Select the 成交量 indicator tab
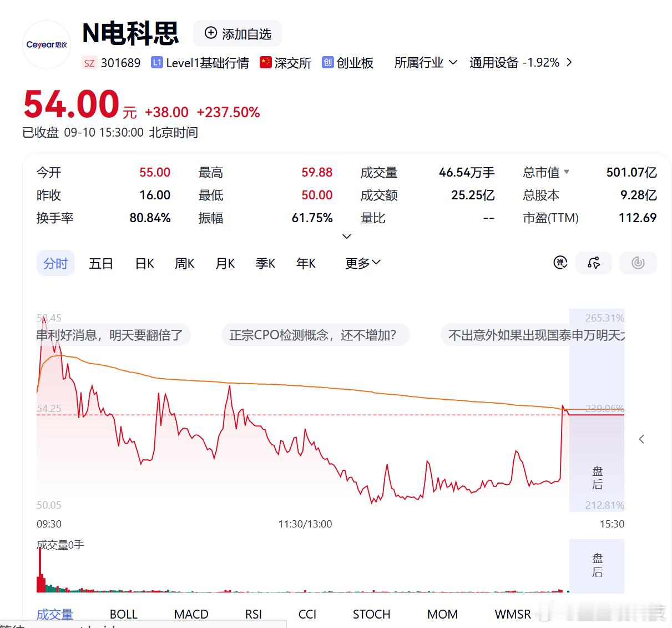 (55, 614)
